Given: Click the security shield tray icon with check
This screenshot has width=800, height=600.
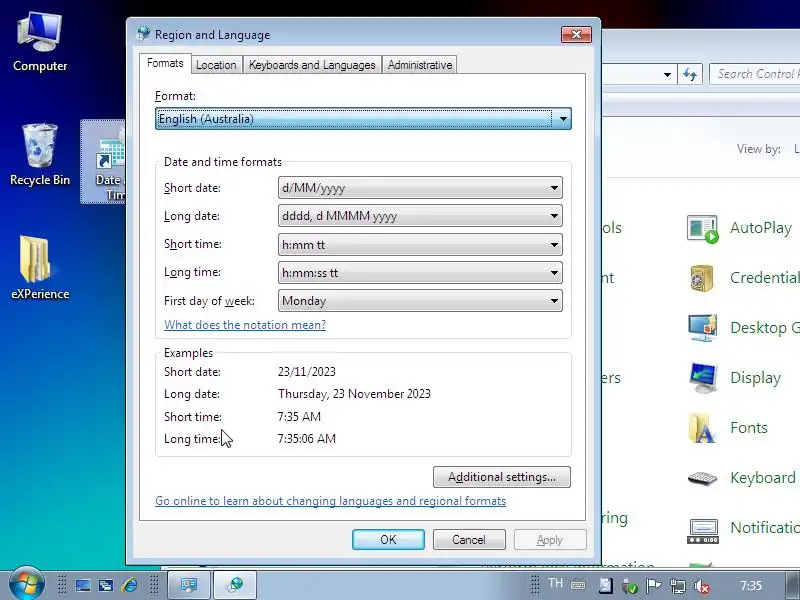Looking at the screenshot, I should click(x=630, y=586).
